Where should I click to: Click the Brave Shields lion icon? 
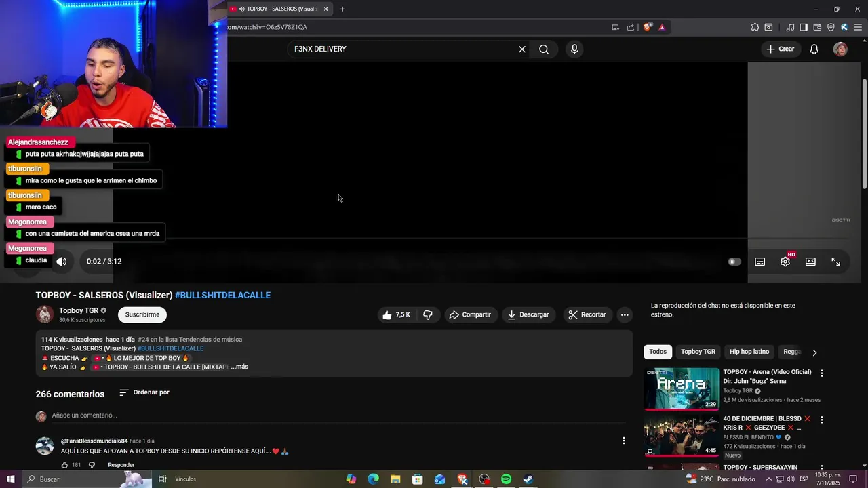point(647,27)
